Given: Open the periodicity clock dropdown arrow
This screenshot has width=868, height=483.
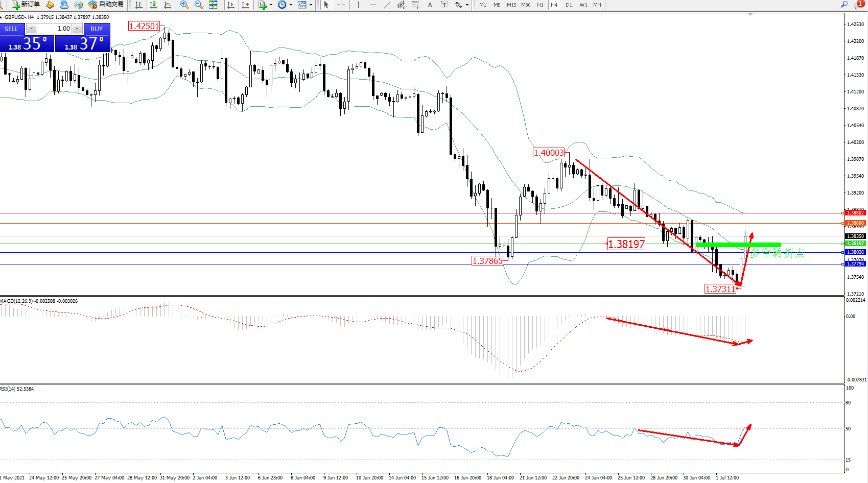Looking at the screenshot, I should click(x=291, y=5).
